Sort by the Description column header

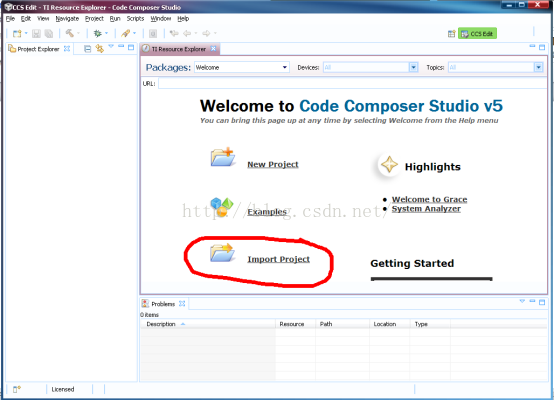[208, 324]
